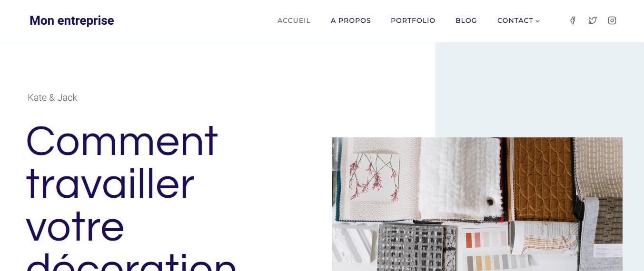Expand the Contact menu chevron
Image resolution: width=644 pixels, height=271 pixels.
(x=538, y=21)
